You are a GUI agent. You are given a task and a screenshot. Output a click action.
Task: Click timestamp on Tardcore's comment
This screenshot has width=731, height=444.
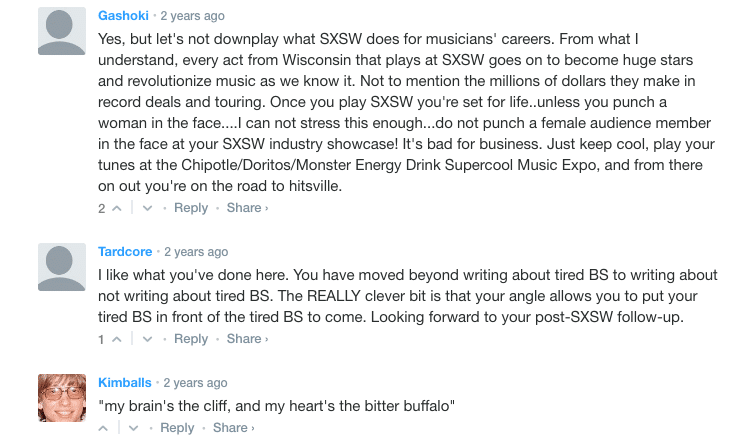[x=196, y=252]
